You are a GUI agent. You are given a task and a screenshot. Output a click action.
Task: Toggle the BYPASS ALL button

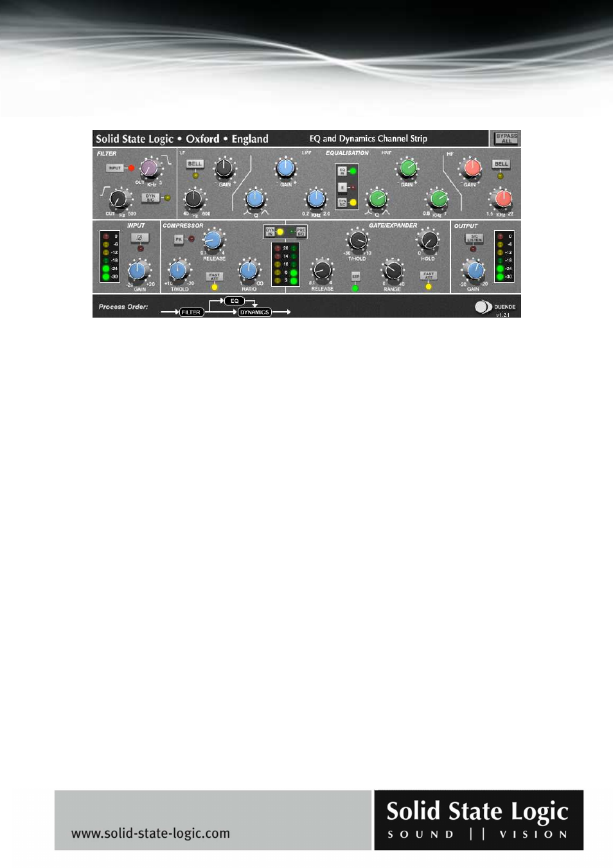(x=506, y=138)
